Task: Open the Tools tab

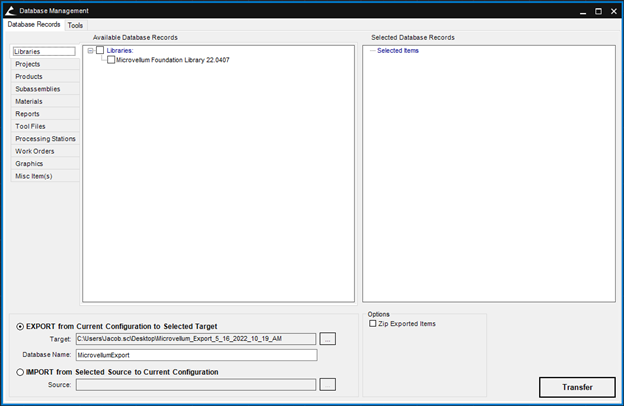Action: point(75,25)
